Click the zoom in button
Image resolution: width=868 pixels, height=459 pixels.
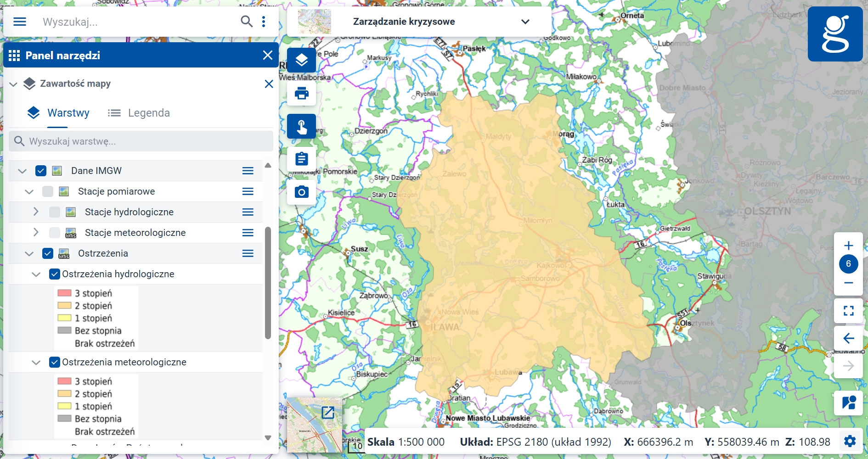[x=848, y=245]
